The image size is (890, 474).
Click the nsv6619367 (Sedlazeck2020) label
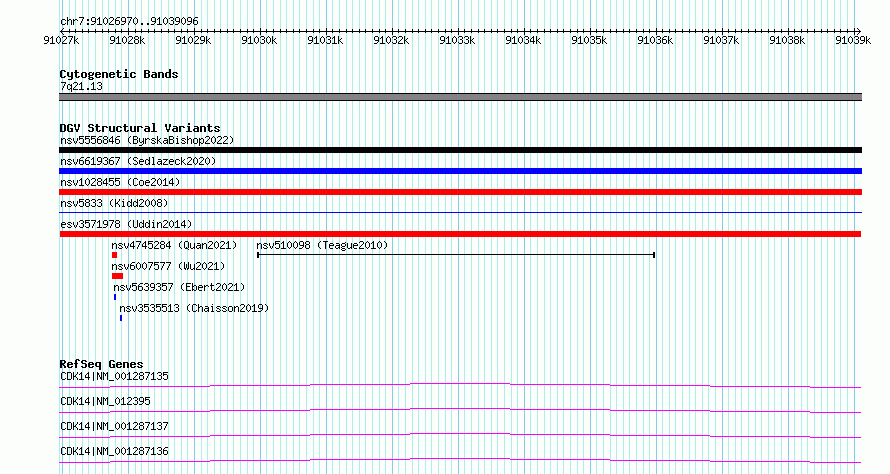[x=138, y=161]
